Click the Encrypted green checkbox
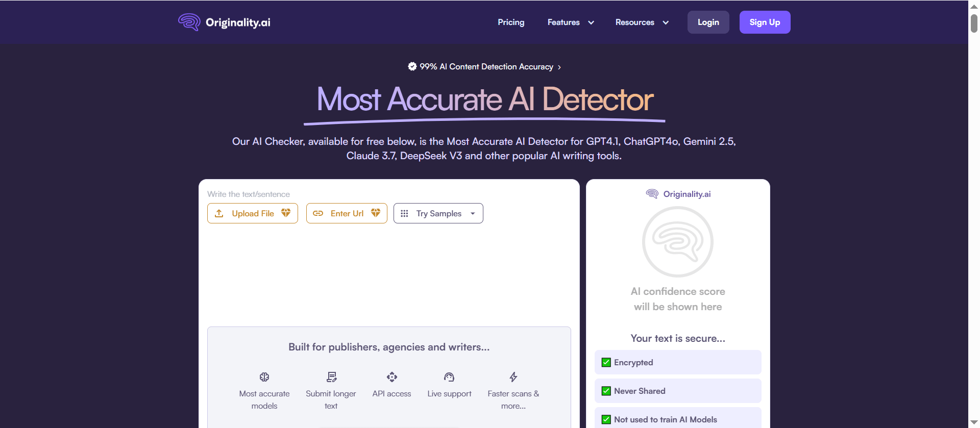 606,362
